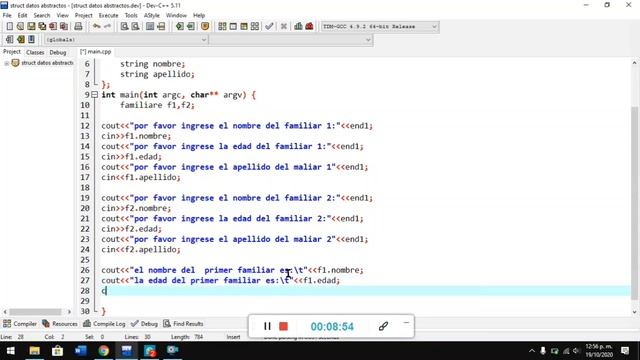Minimize the recorder bar with dash button
This screenshot has height=360, width=640.
(406, 322)
